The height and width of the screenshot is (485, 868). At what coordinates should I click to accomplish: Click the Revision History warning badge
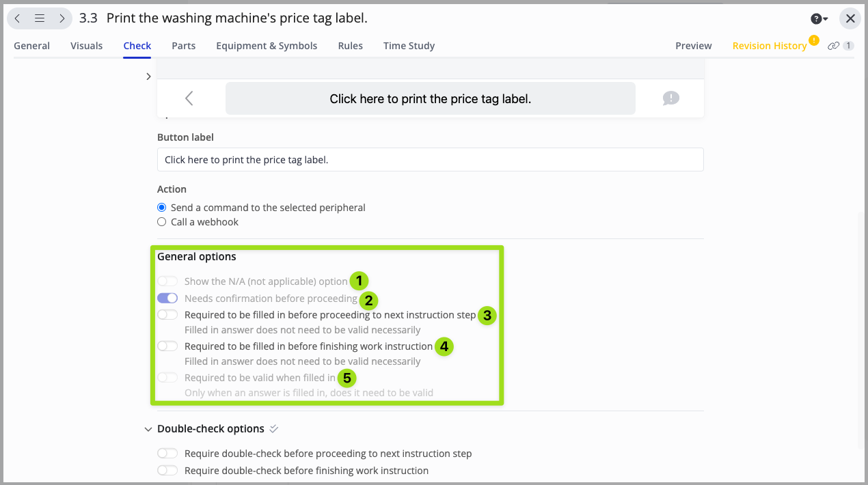tap(813, 40)
